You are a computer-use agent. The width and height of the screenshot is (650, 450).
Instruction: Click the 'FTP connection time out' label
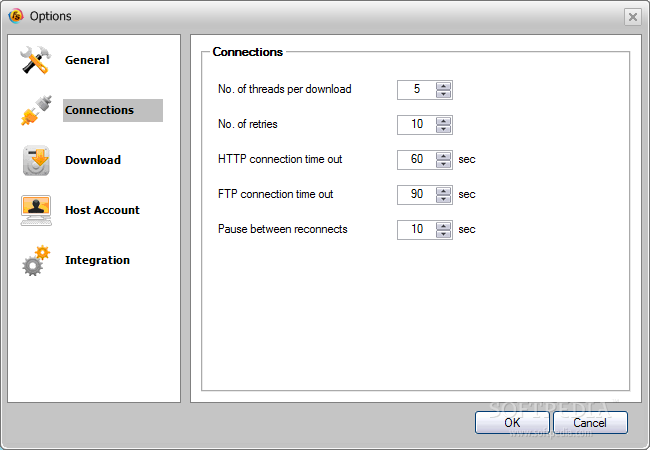coord(276,194)
